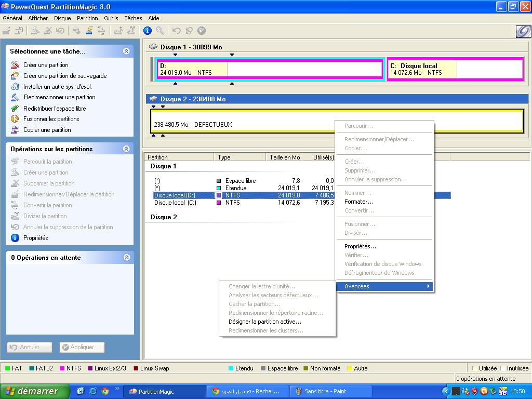Click the Taille en Mo column header
This screenshot has height=399, width=532.
pyautogui.click(x=284, y=157)
